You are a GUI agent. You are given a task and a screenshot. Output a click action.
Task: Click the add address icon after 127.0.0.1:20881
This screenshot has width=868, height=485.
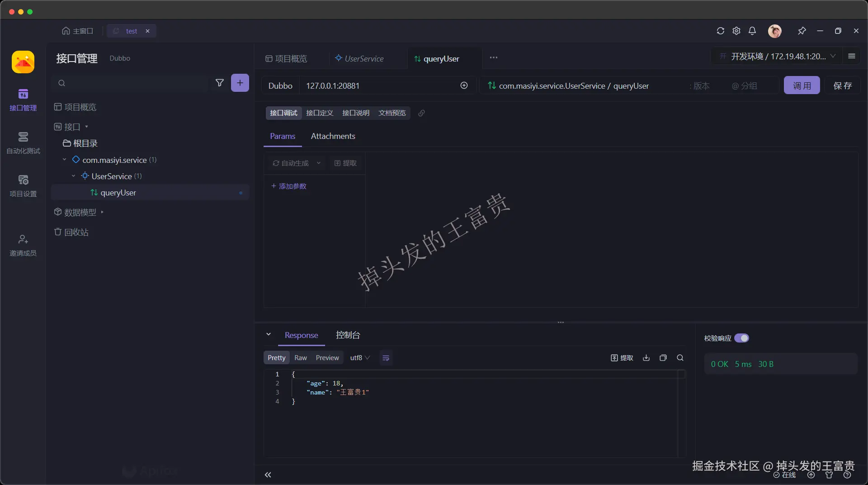click(464, 86)
